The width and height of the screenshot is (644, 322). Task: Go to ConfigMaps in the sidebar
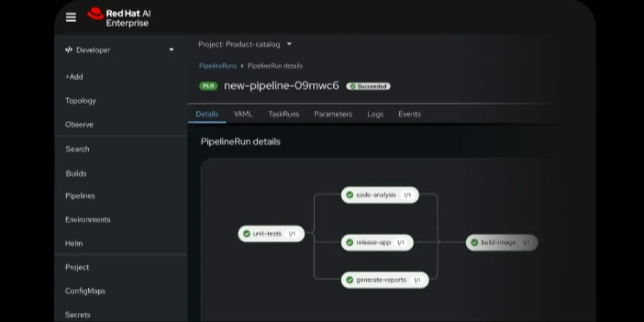click(85, 291)
